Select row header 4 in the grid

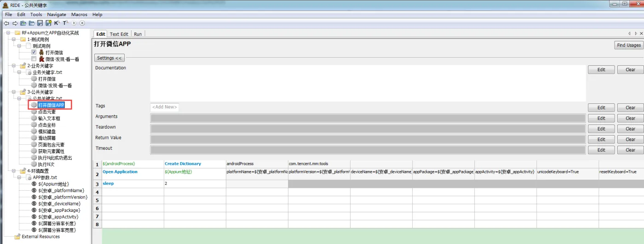97,192
